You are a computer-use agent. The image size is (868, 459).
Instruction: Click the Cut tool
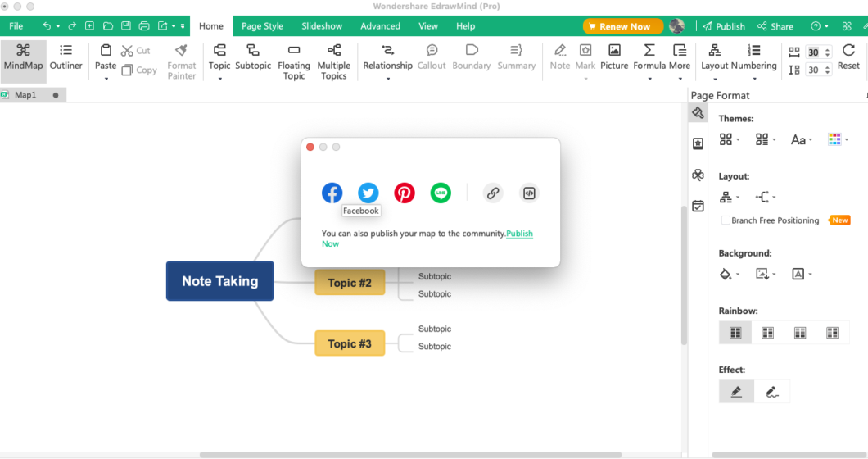[x=136, y=51]
